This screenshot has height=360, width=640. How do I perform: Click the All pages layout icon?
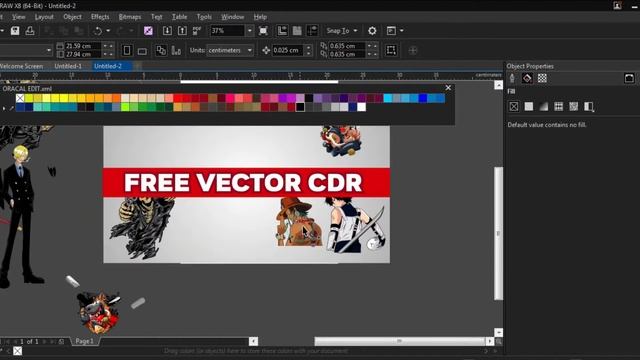161,50
